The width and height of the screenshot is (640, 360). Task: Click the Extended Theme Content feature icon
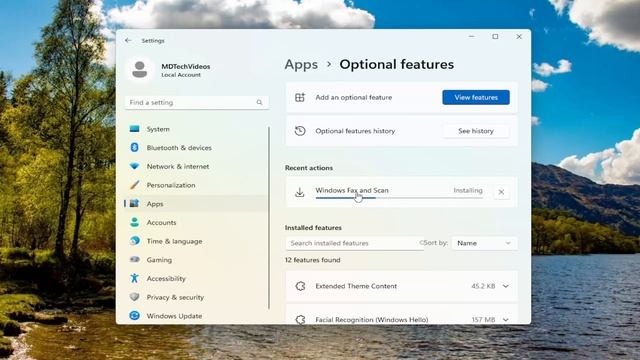coord(300,286)
